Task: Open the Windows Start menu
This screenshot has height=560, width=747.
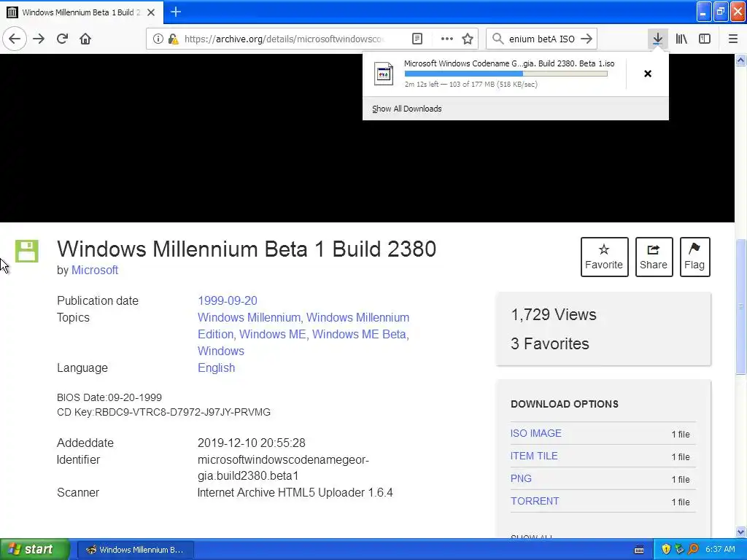Action: (34, 550)
